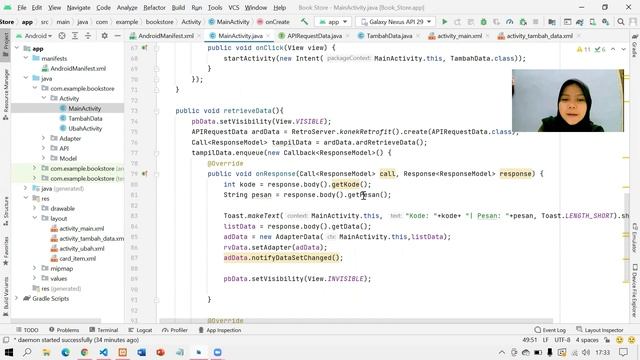Open Windows taskbar search
Image resolution: width=640 pixels, height=360 pixels.
point(27,352)
